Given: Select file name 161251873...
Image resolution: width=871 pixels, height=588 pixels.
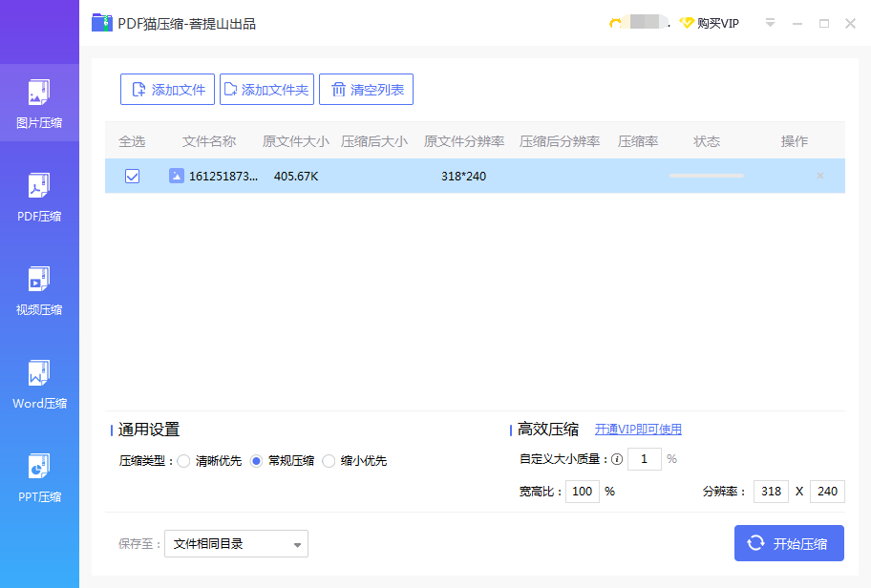Looking at the screenshot, I should (223, 177).
